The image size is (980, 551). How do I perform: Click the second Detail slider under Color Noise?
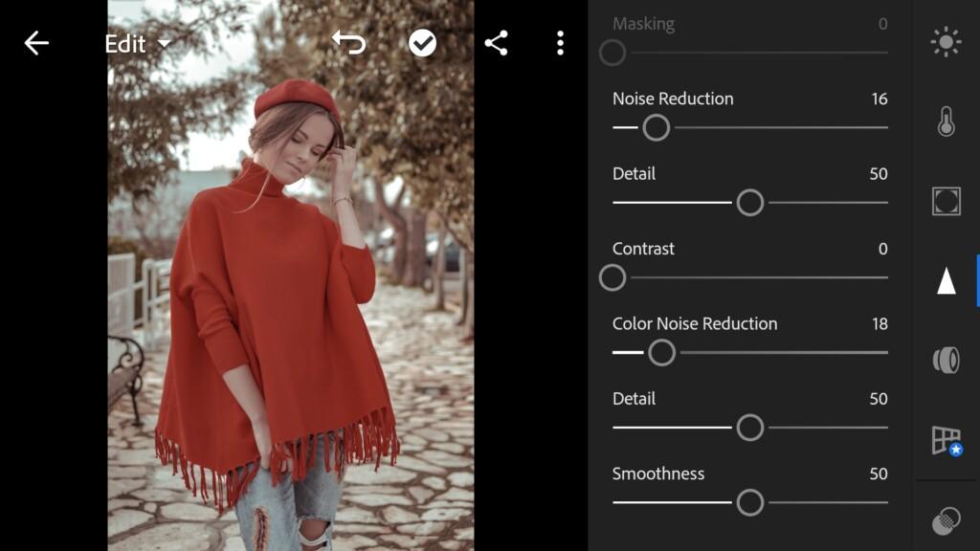[750, 428]
